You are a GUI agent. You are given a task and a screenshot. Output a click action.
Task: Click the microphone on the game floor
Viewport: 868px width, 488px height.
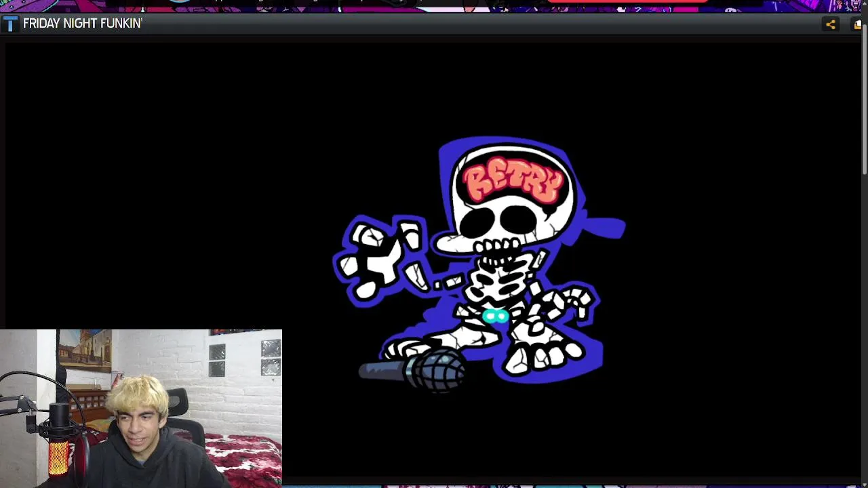pyautogui.click(x=412, y=370)
